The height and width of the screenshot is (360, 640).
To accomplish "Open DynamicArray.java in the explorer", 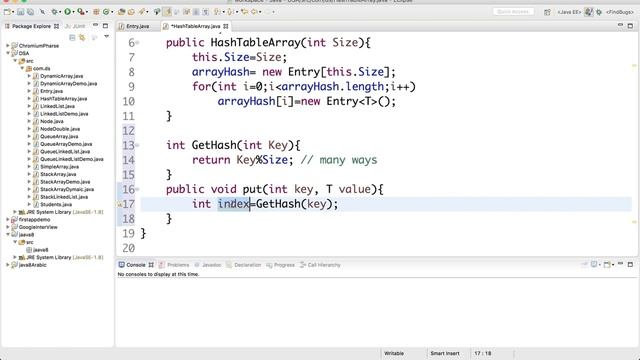I will tap(61, 76).
